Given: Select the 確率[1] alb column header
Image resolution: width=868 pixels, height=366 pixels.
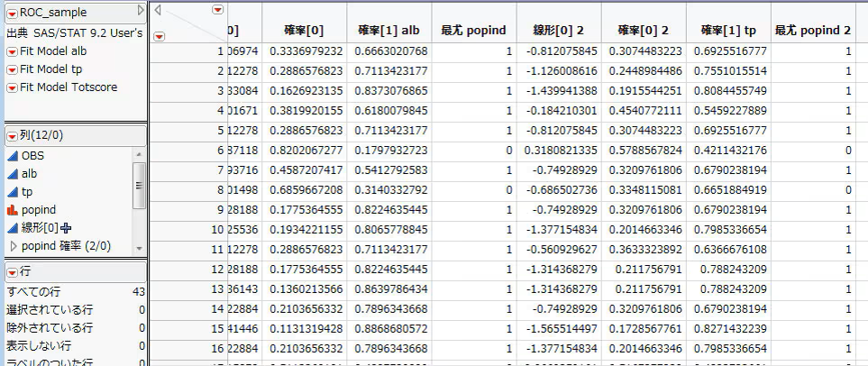Looking at the screenshot, I should 389,31.
